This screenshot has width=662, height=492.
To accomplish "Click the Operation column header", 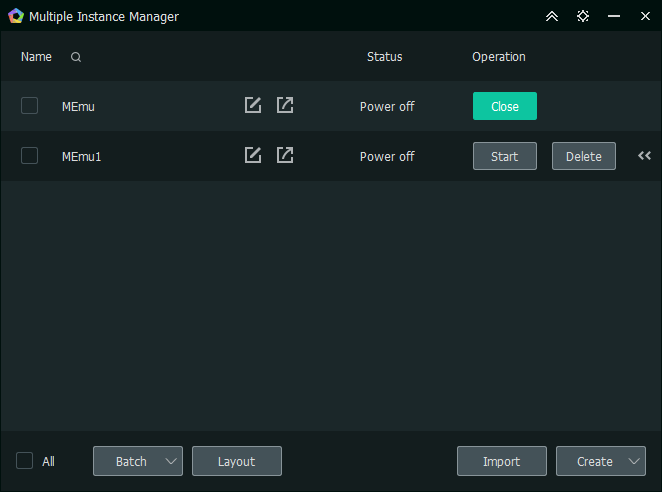I will 499,57.
